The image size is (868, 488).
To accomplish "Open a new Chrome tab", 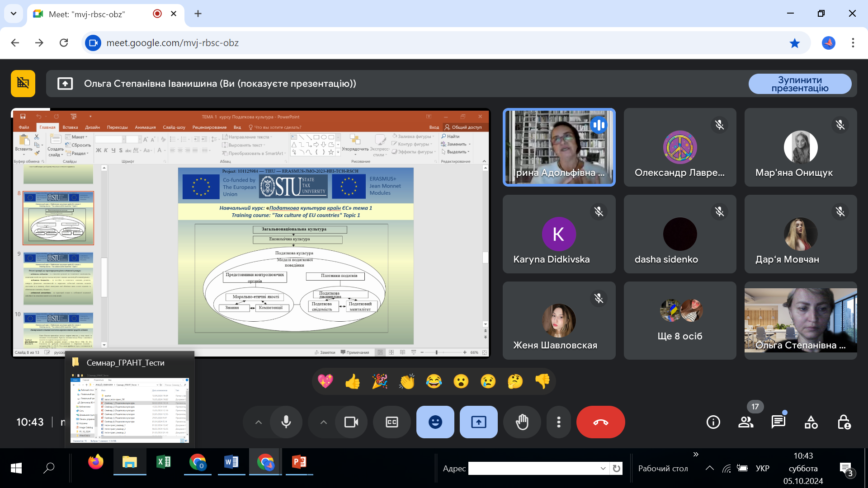I will click(198, 14).
